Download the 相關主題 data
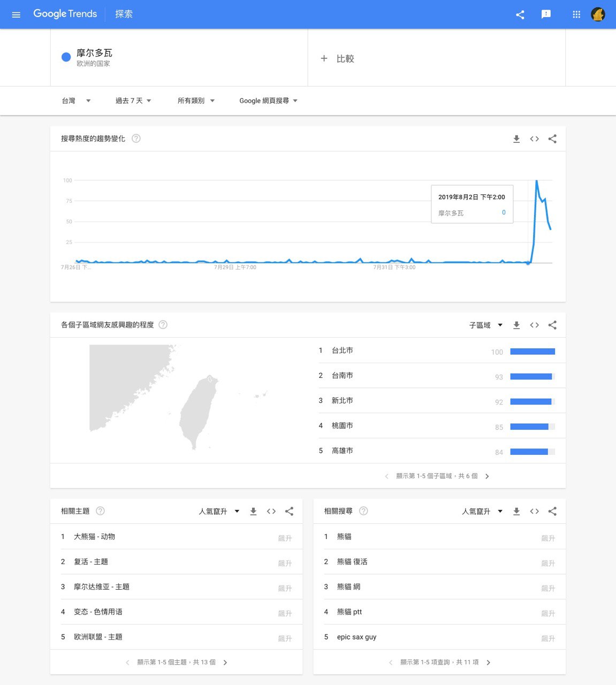This screenshot has width=616, height=685. (253, 512)
